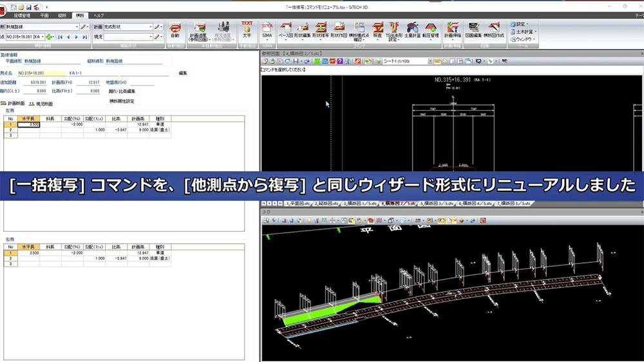The width and height of the screenshot is (644, 362).
Task: Launch 形状編集 shape edit
Action: click(x=302, y=31)
